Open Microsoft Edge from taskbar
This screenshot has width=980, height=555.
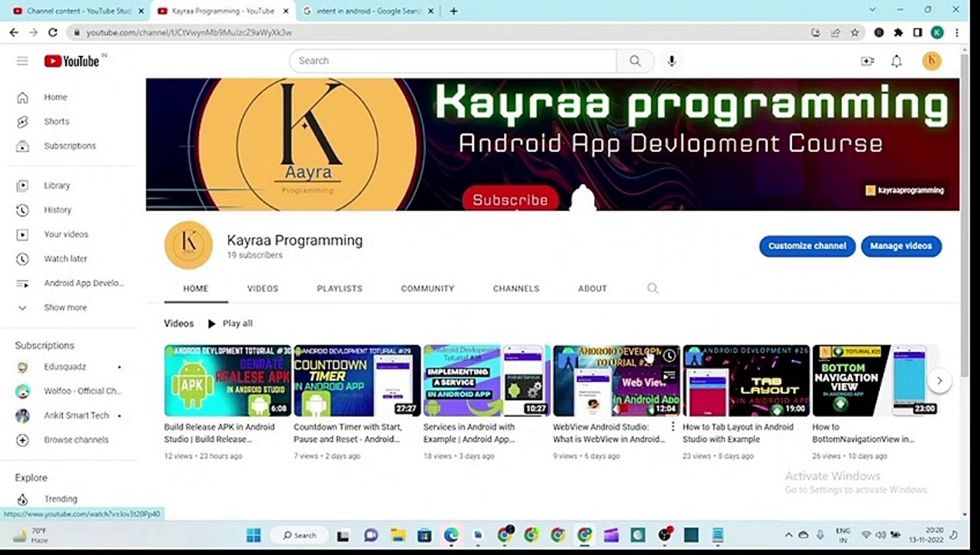point(451,535)
